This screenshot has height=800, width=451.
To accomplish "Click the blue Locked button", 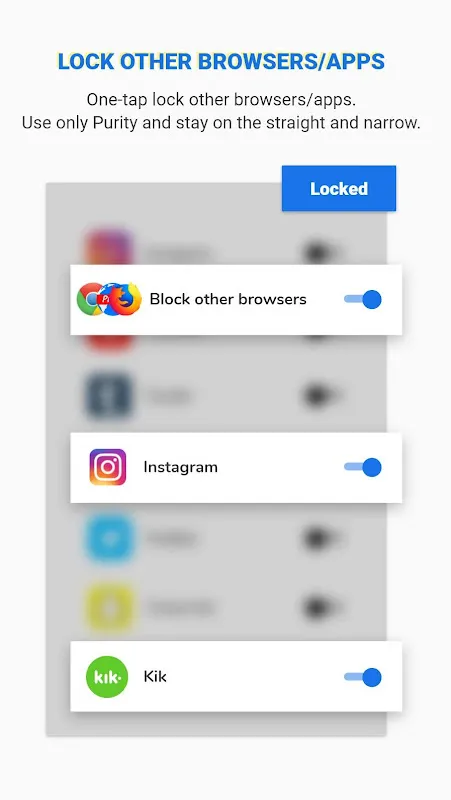I will pyautogui.click(x=339, y=188).
